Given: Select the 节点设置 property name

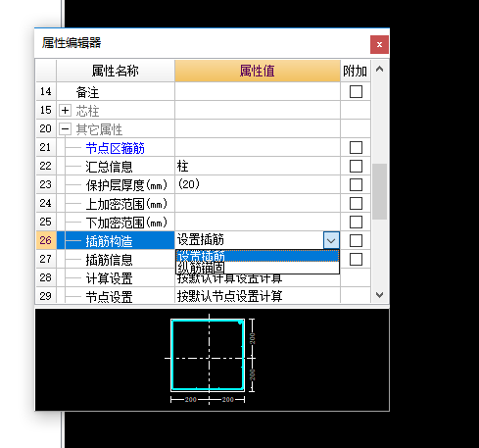Looking at the screenshot, I should click(x=109, y=297).
